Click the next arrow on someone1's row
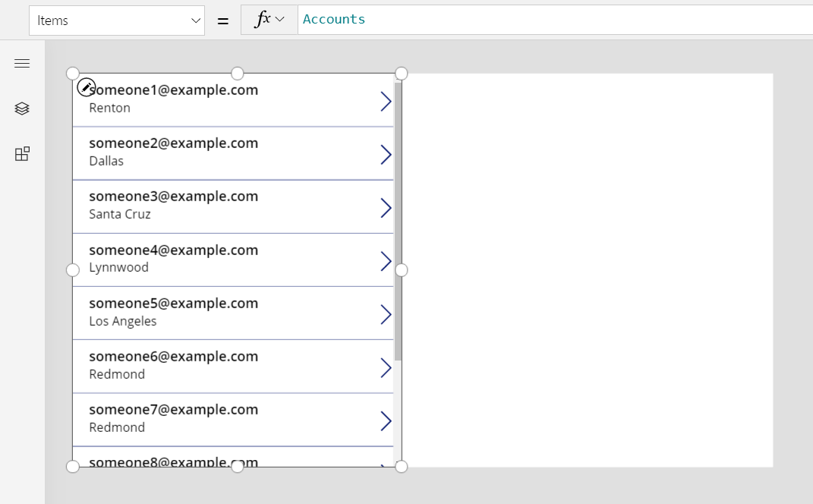The height and width of the screenshot is (504, 813). [x=386, y=101]
